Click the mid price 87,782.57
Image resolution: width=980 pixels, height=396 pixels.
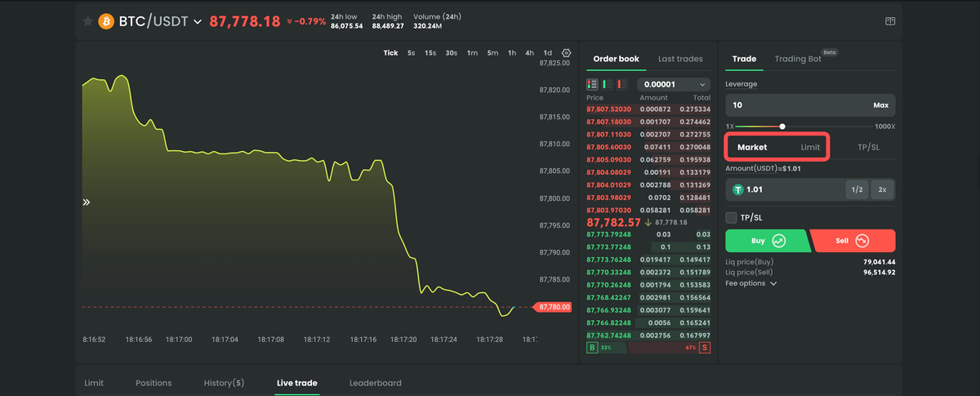click(x=613, y=222)
